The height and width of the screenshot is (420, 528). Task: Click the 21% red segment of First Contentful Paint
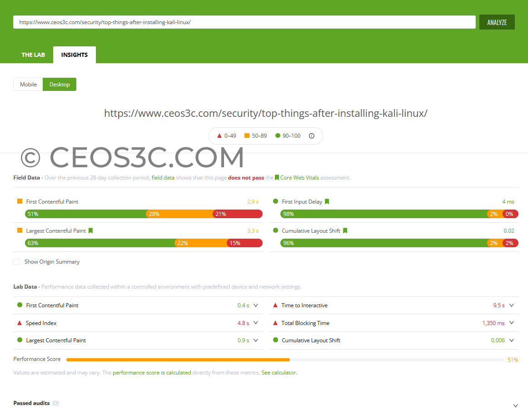point(237,214)
